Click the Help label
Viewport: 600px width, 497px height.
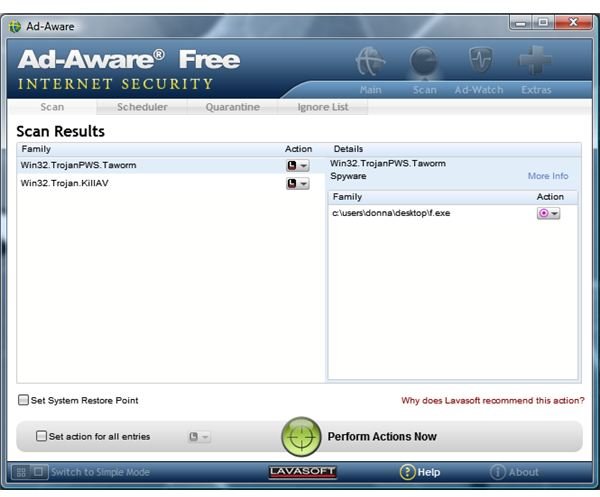[429, 473]
